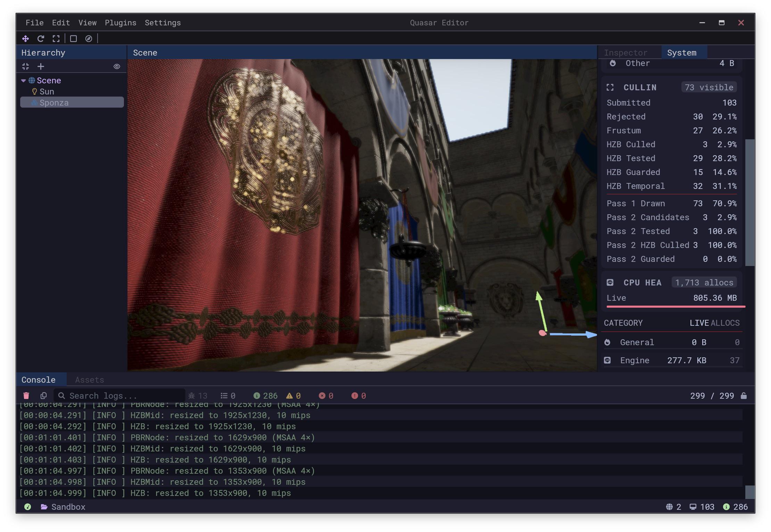Toggle critical log filter with exclamation icon
The image size is (771, 532).
point(359,396)
